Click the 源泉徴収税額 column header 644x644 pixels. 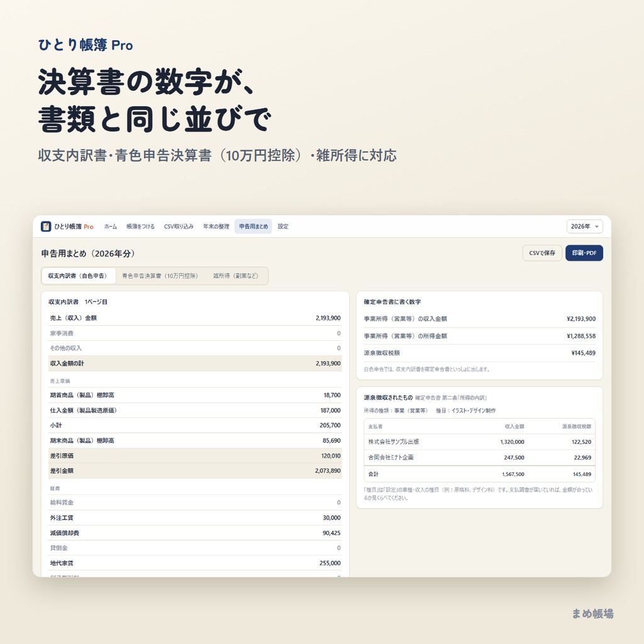[x=577, y=426]
